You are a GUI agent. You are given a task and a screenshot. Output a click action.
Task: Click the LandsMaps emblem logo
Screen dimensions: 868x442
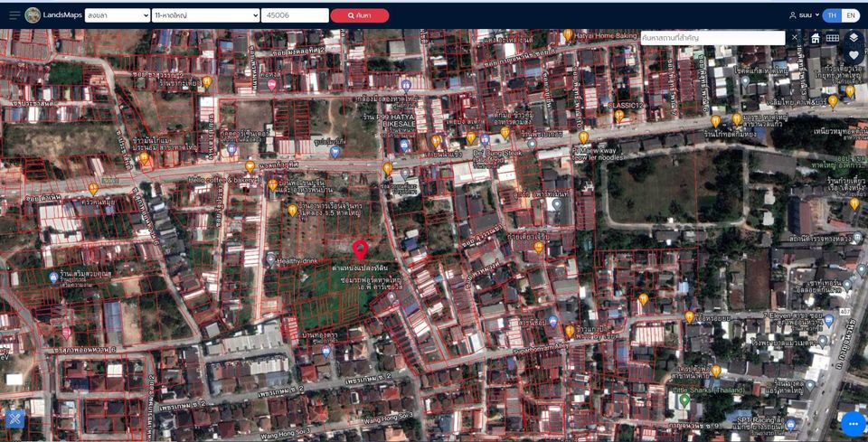click(33, 15)
